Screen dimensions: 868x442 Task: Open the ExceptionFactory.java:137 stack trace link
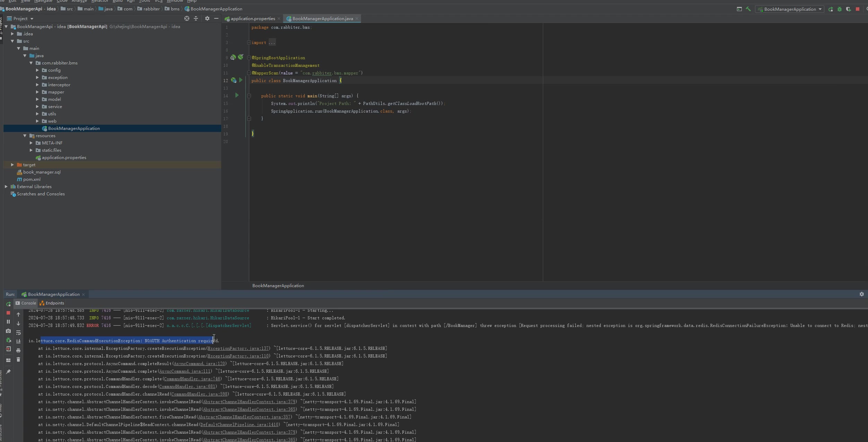238,348
